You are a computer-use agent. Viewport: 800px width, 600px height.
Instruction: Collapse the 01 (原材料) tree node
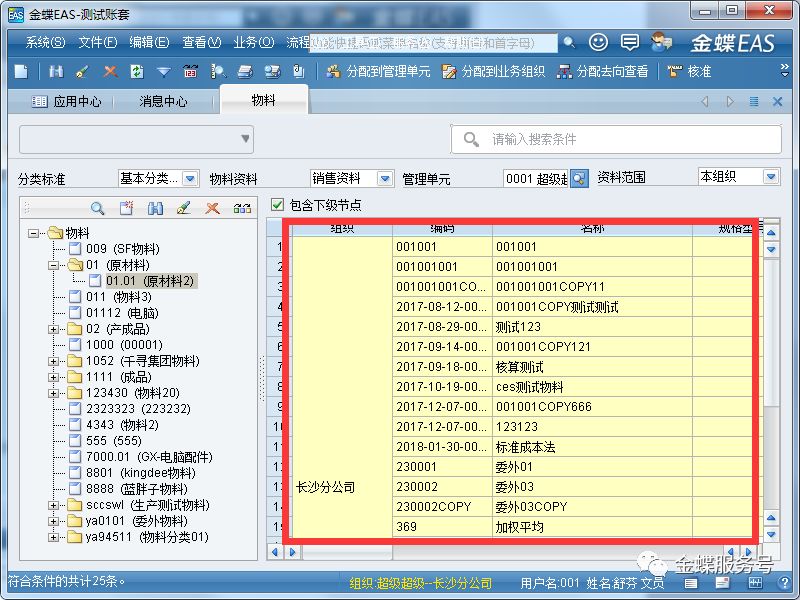click(53, 265)
